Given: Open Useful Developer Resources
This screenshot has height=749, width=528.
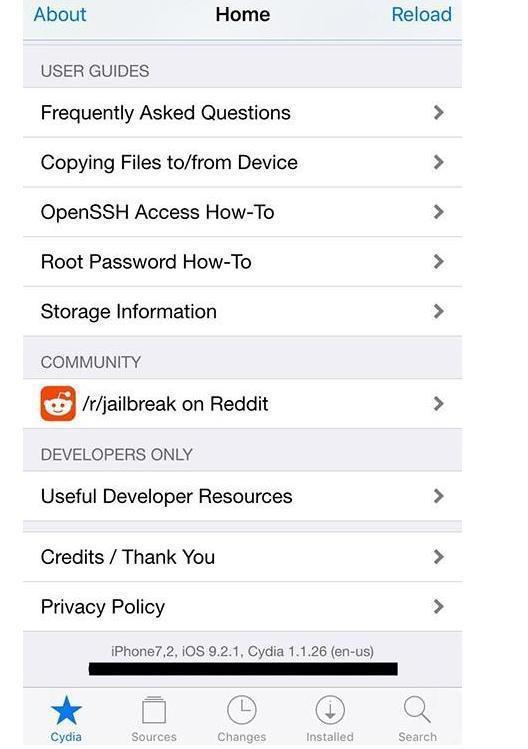Looking at the screenshot, I should coord(242,496).
